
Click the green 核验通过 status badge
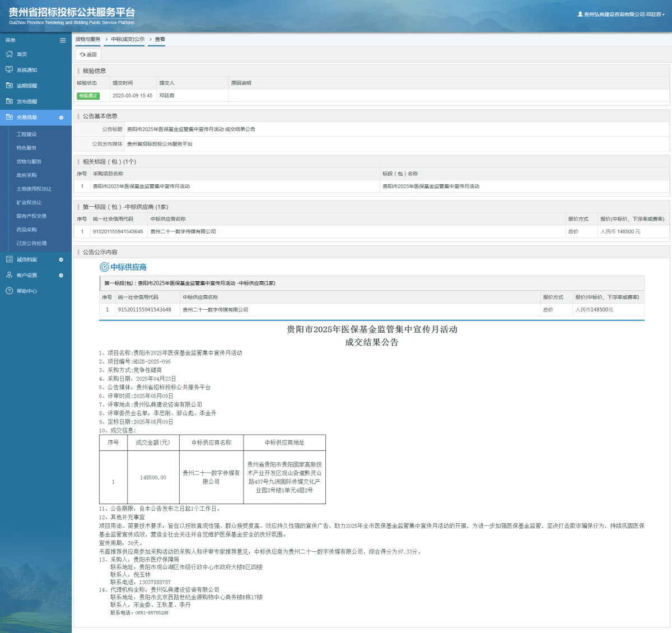(88, 96)
